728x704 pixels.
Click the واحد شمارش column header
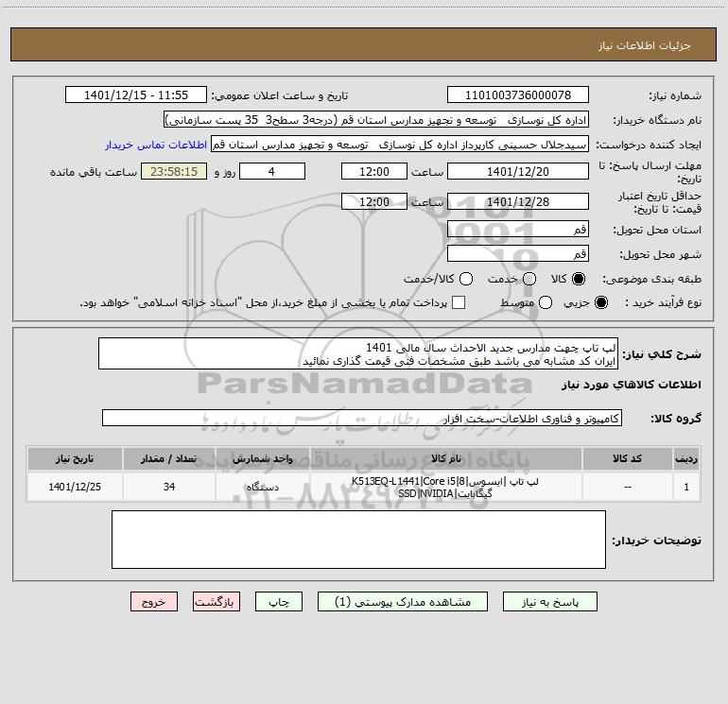[262, 458]
